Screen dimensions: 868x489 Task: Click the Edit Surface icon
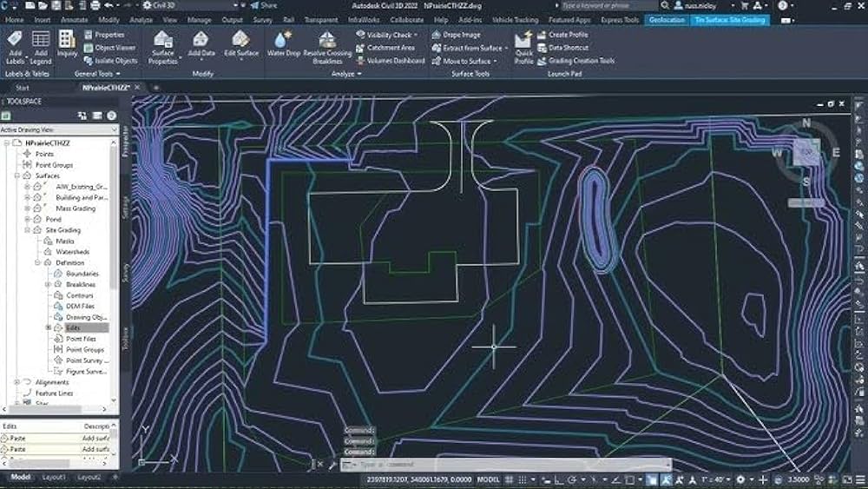point(240,43)
